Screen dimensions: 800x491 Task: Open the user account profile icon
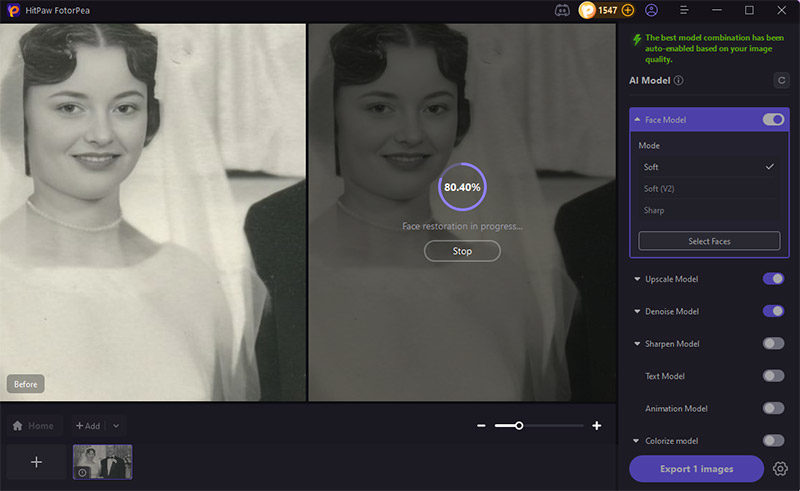click(652, 10)
